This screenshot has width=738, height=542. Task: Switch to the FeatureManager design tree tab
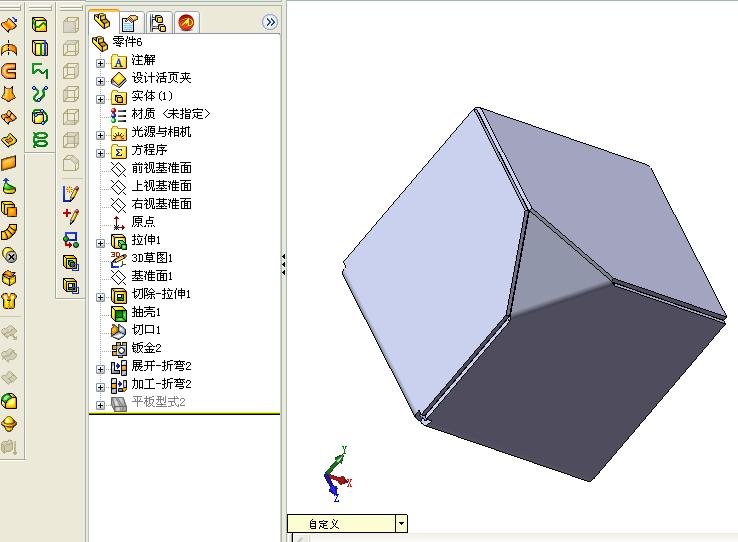102,22
